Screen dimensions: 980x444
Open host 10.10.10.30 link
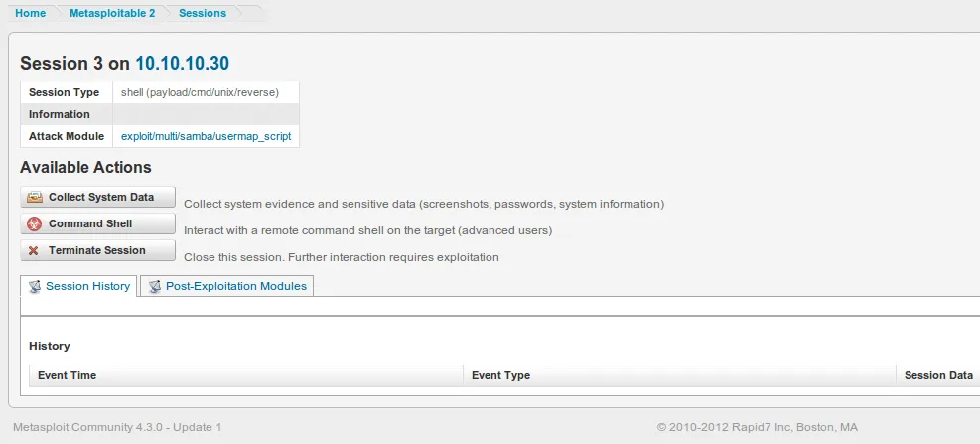pos(182,63)
